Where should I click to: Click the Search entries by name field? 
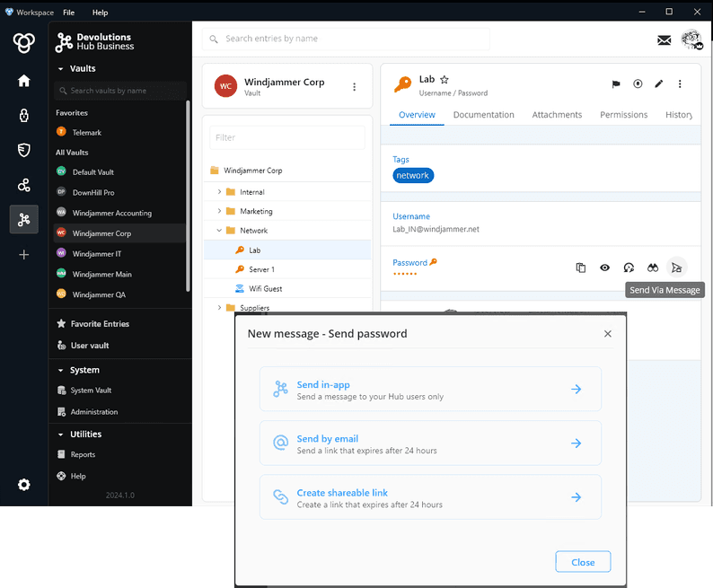[350, 39]
